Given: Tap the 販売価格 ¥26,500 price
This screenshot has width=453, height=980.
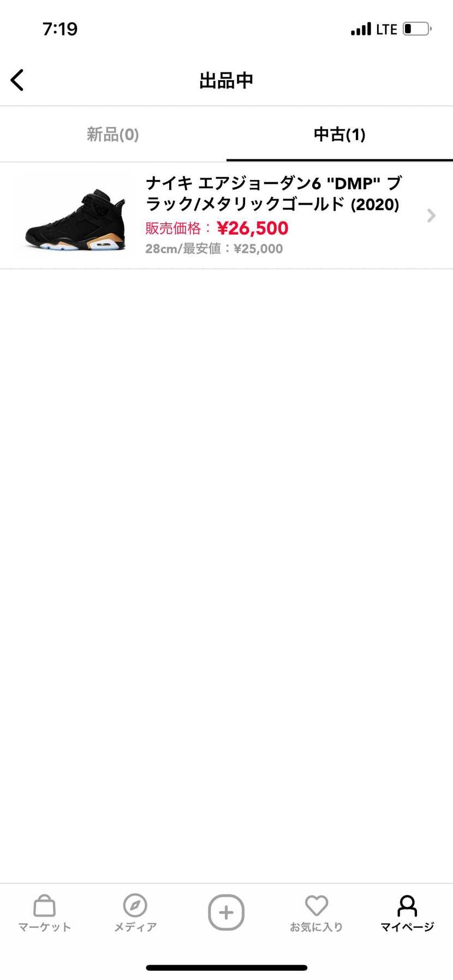Looking at the screenshot, I should [217, 228].
